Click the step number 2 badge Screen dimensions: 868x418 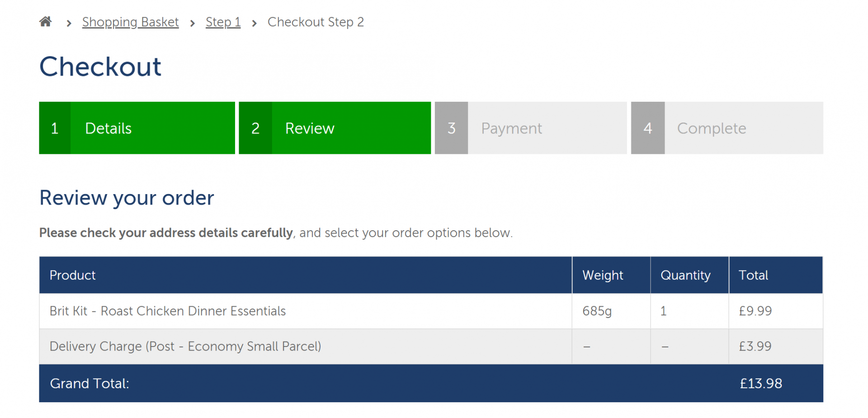click(255, 128)
